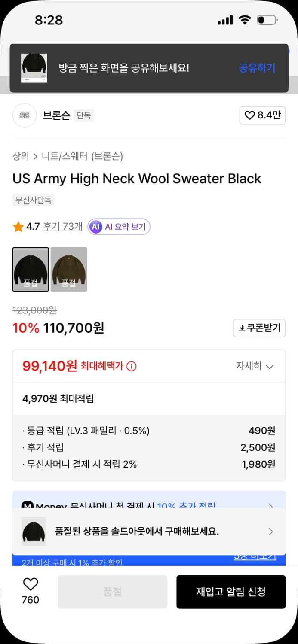This screenshot has width=298, height=644.
Task: Select the black sweater thumbnail
Action: click(x=31, y=269)
